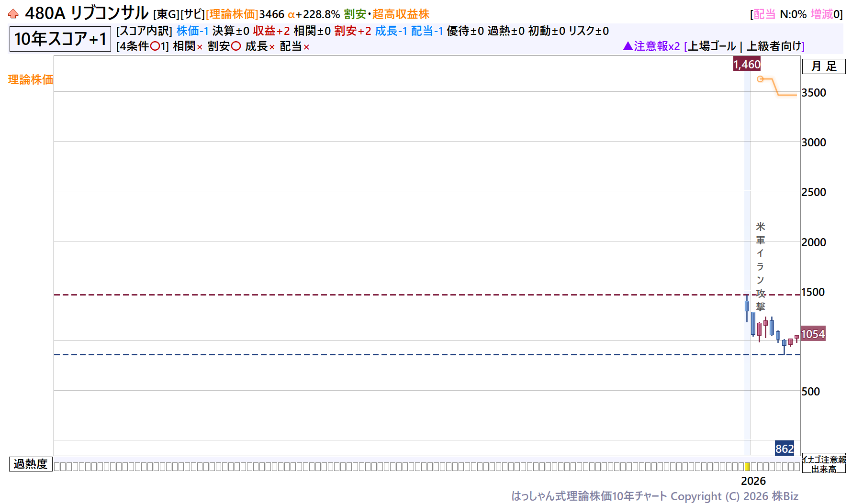
Task: Click the 2500 price axis value
Action: [x=814, y=192]
